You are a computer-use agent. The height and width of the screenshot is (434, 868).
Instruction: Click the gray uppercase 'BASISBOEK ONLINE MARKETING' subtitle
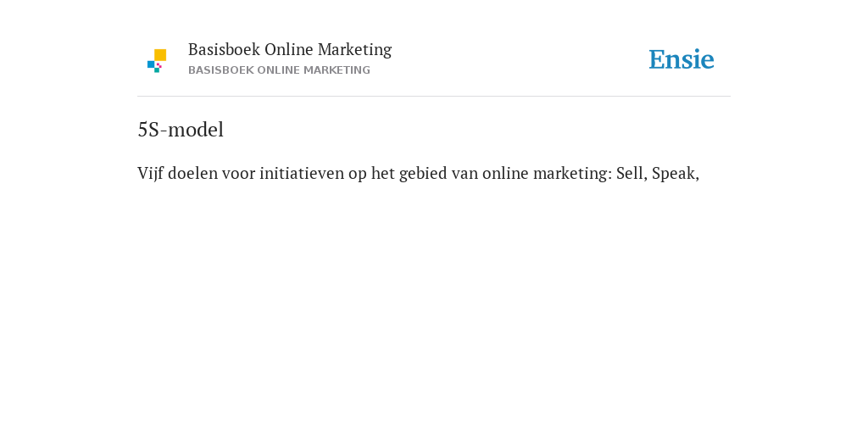[x=279, y=70]
